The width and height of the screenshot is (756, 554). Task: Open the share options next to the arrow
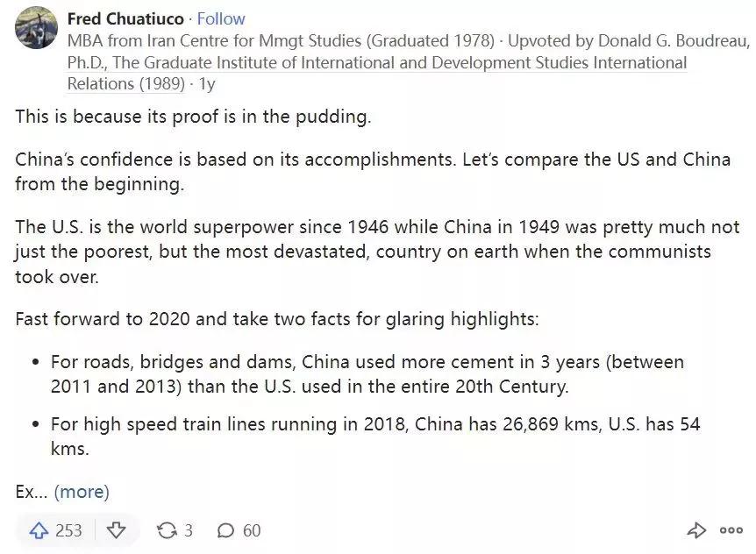697,530
